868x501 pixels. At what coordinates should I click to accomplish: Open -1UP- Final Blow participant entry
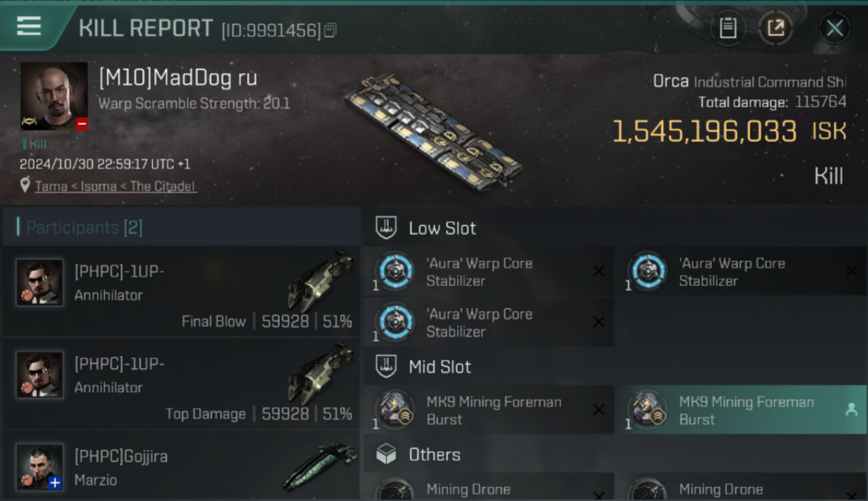[182, 291]
